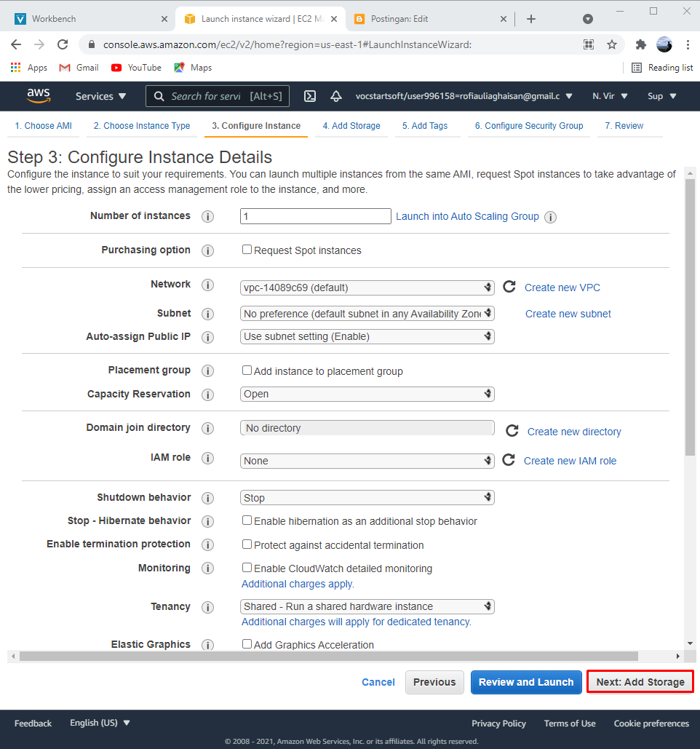Cancel the launch wizard

[378, 682]
